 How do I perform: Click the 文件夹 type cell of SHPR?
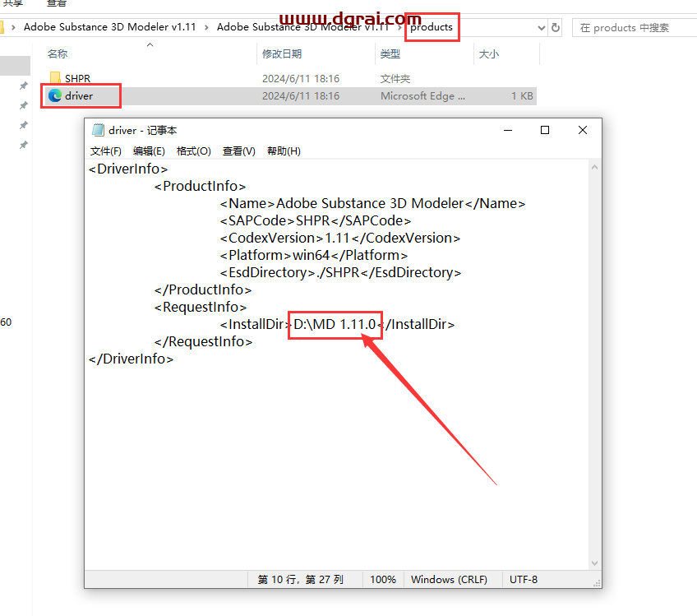[x=395, y=79]
